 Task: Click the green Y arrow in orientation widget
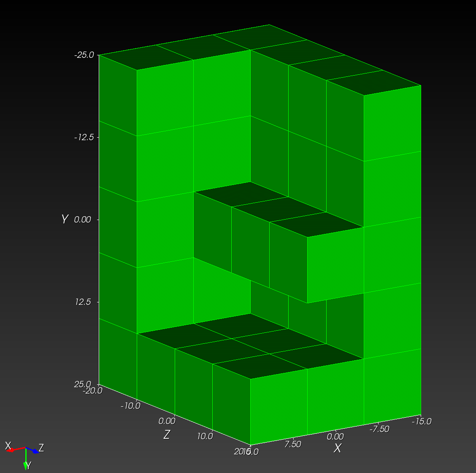[x=26, y=459]
